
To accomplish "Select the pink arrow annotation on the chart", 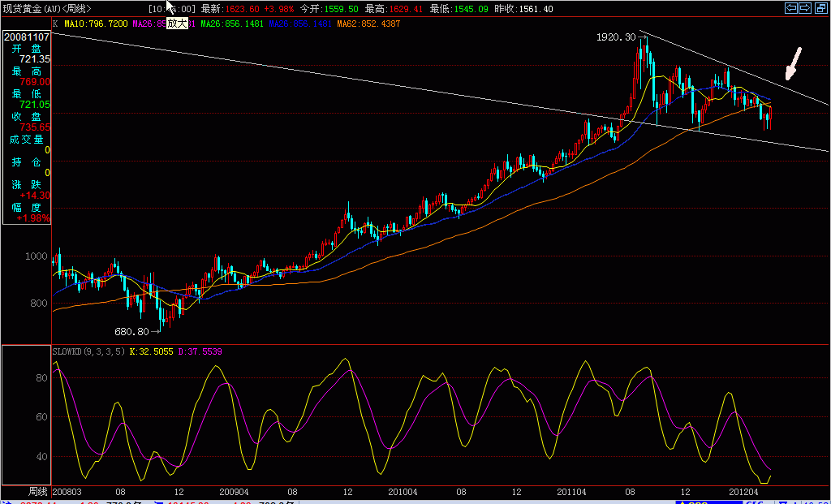I will 793,64.
